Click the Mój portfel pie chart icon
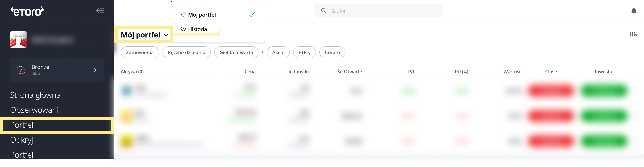 183,15
